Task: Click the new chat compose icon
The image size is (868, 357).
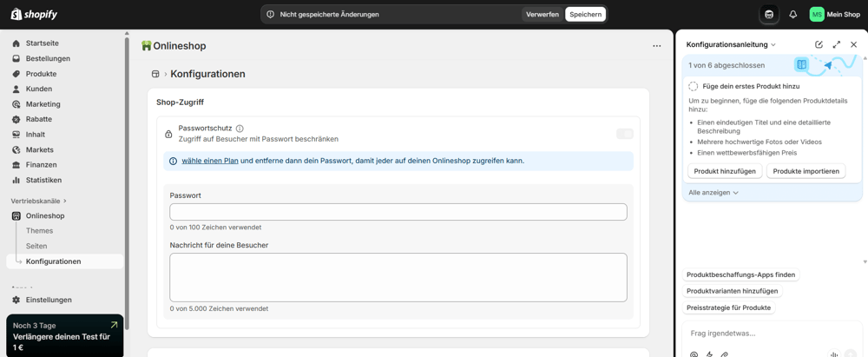Action: (819, 44)
